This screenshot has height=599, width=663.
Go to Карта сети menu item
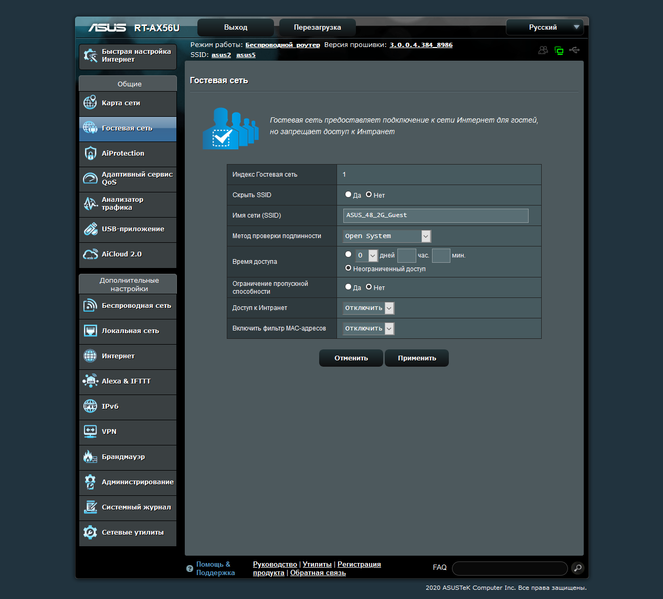point(128,103)
